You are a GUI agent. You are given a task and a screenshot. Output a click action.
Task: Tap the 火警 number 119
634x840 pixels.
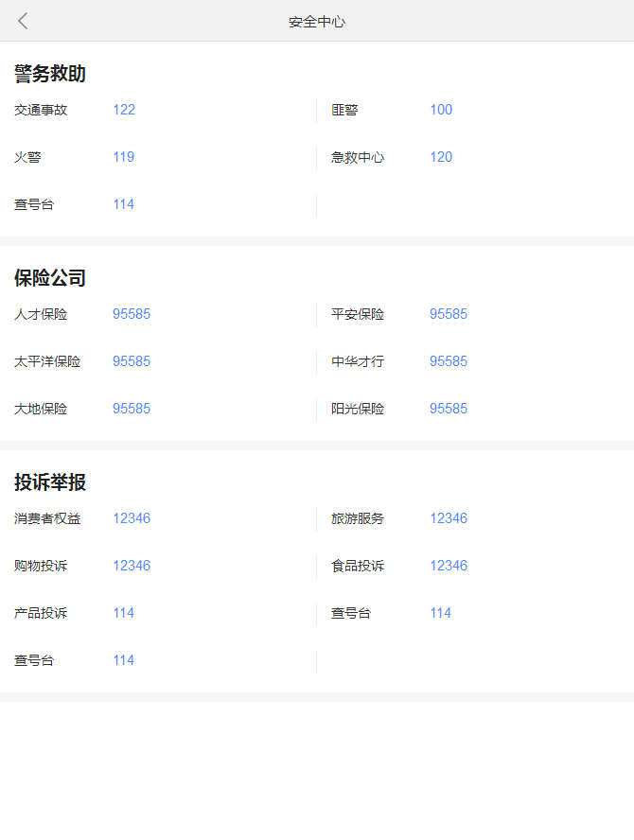coord(124,157)
